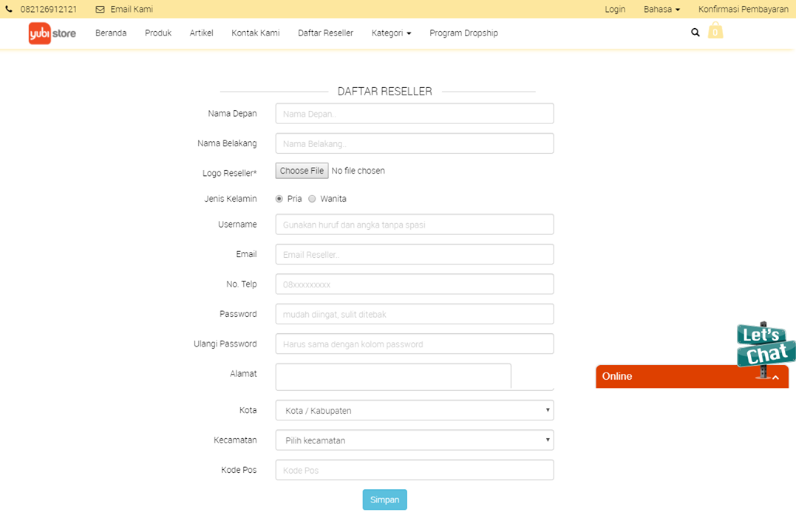The image size is (796, 532).
Task: Click phone number 082126912121
Action: (x=49, y=9)
